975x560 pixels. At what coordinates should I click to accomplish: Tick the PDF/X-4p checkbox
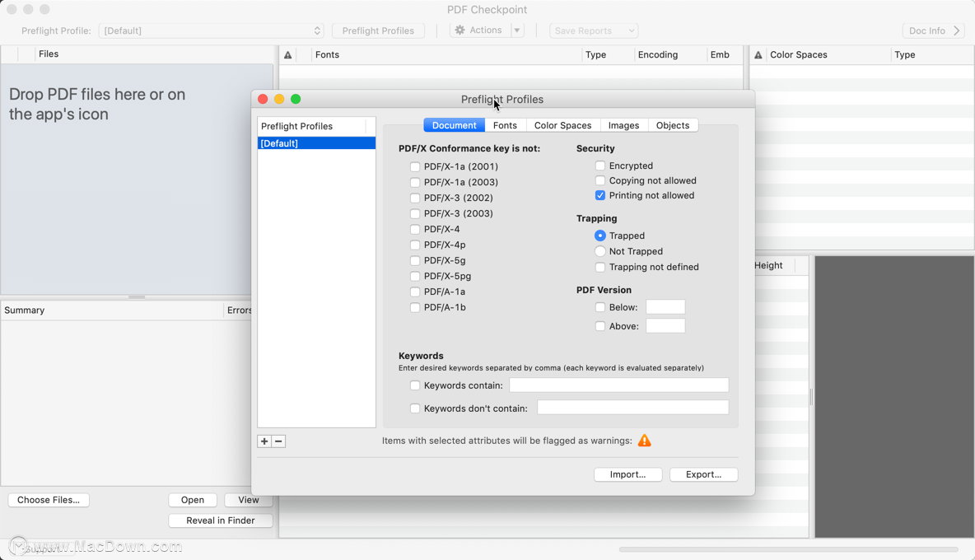pos(415,245)
